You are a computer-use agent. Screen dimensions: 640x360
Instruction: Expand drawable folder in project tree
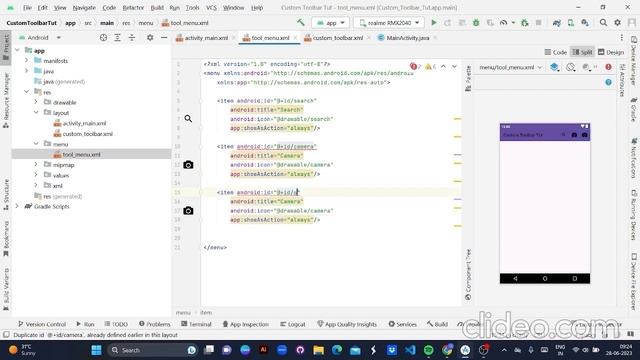(36, 102)
